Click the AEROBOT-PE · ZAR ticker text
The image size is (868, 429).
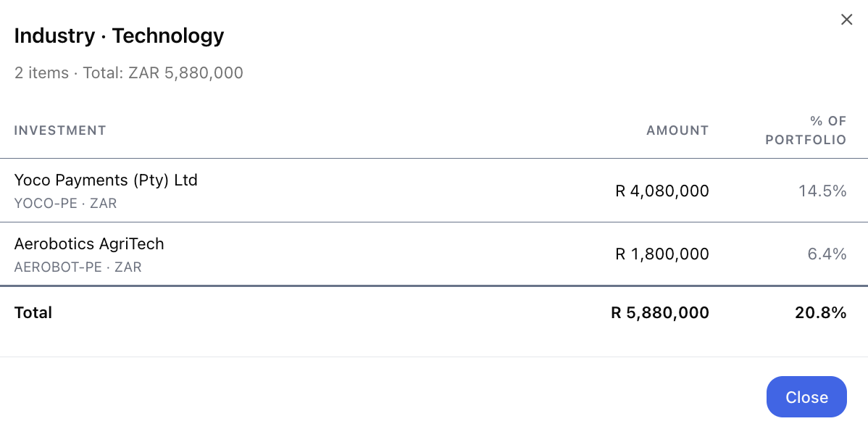78,267
